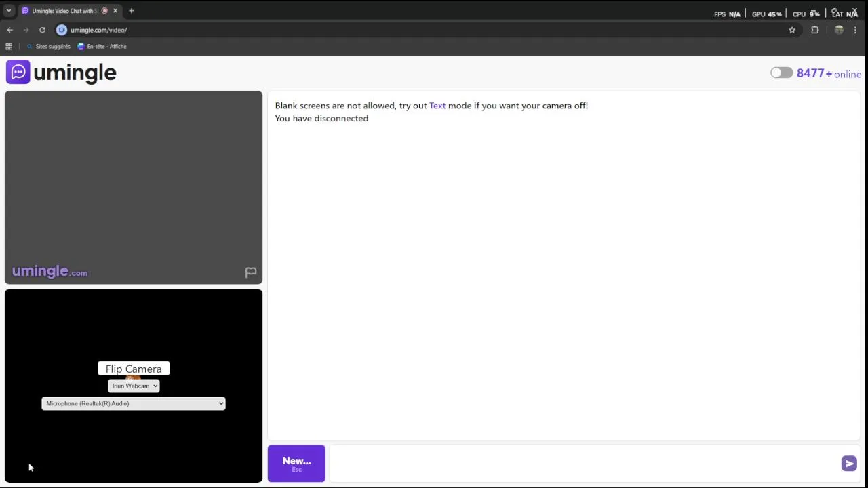Follow the Text mode link

click(x=437, y=106)
